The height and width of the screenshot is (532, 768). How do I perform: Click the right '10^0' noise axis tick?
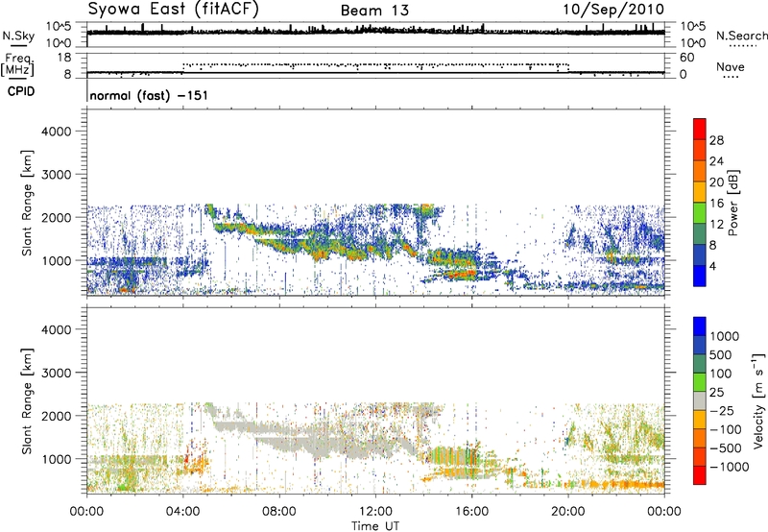pos(692,43)
